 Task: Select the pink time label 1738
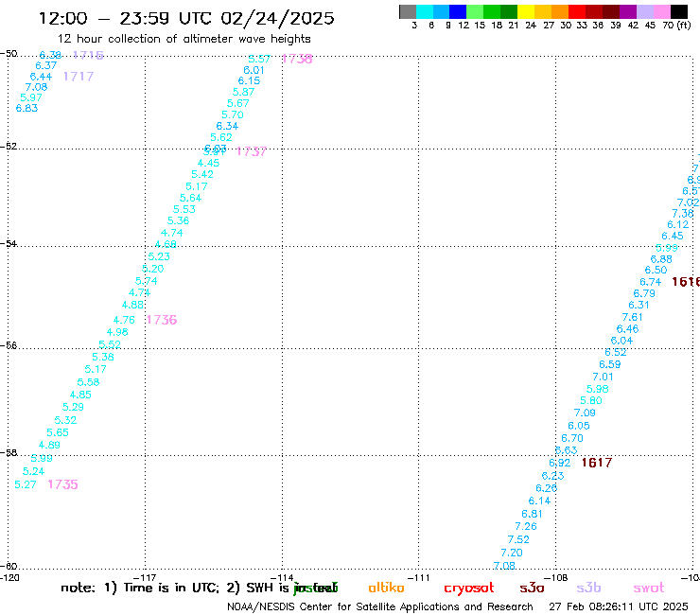click(x=297, y=59)
